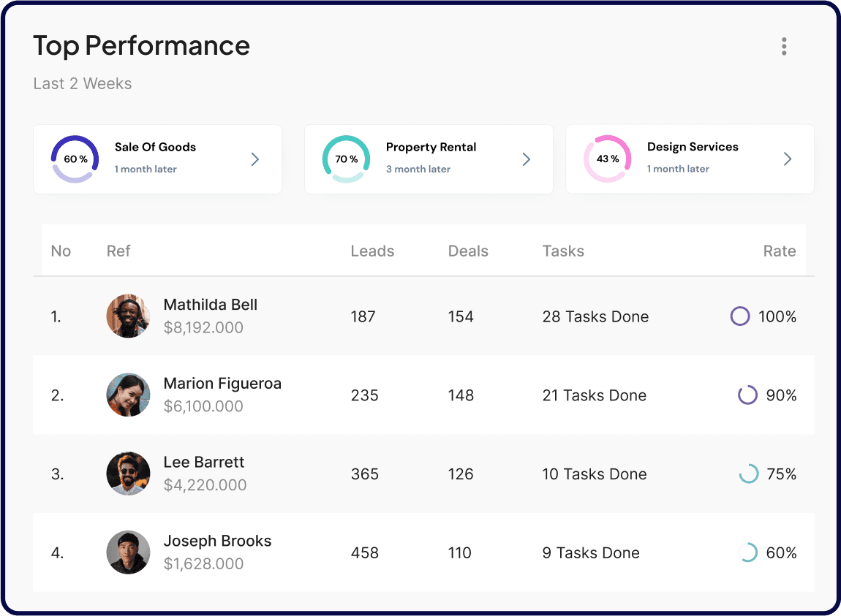Click the "28 Tasks Done" cell
Image resolution: width=841 pixels, height=616 pixels.
[595, 316]
